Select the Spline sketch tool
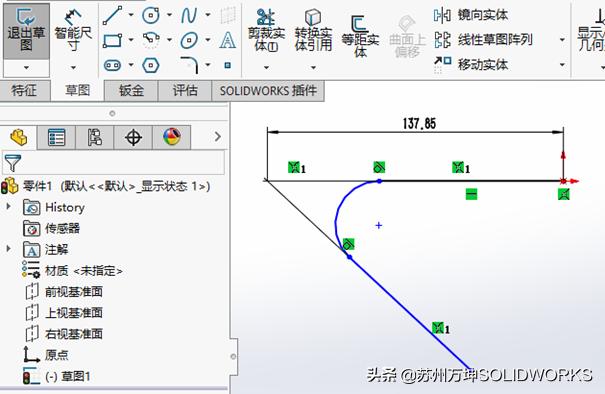Screen dimensions: 605x394 click(x=189, y=15)
